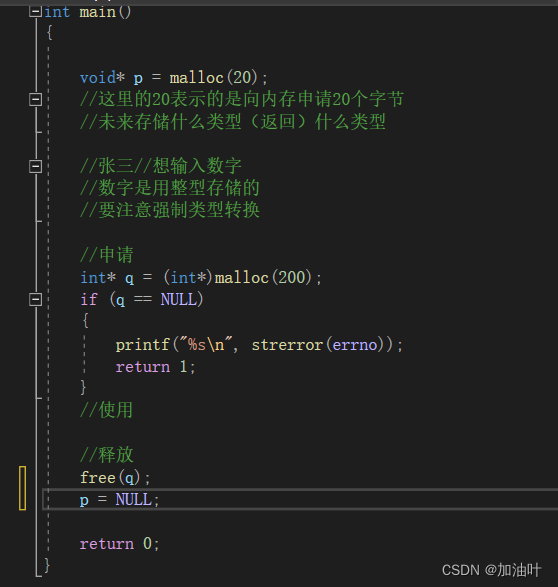Click the comment '//释放'
The image size is (558, 587).
(107, 455)
